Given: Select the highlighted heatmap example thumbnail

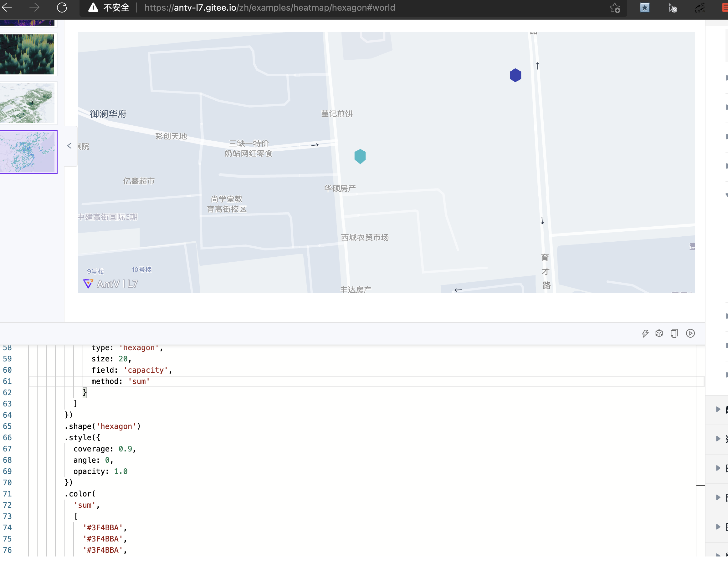Looking at the screenshot, I should tap(29, 152).
